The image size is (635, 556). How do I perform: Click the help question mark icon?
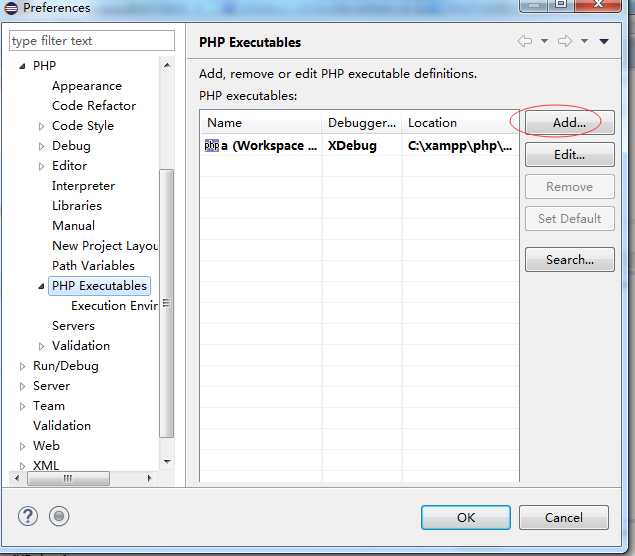(28, 516)
